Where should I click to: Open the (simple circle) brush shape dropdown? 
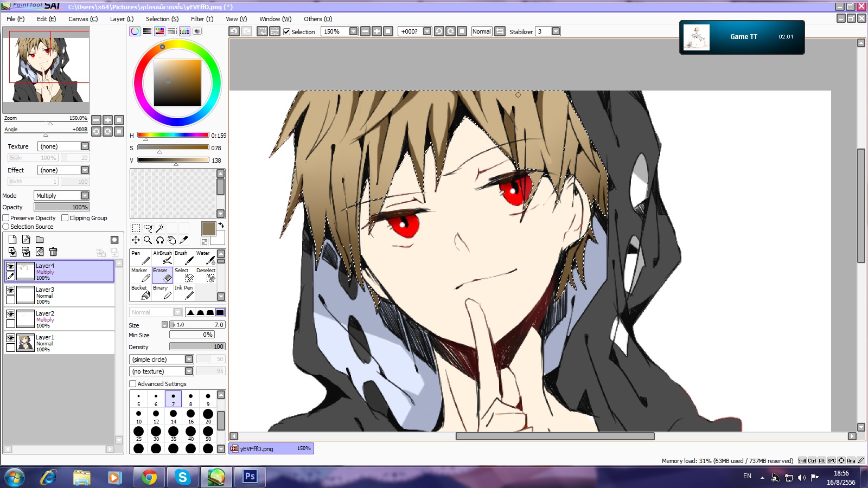162,359
